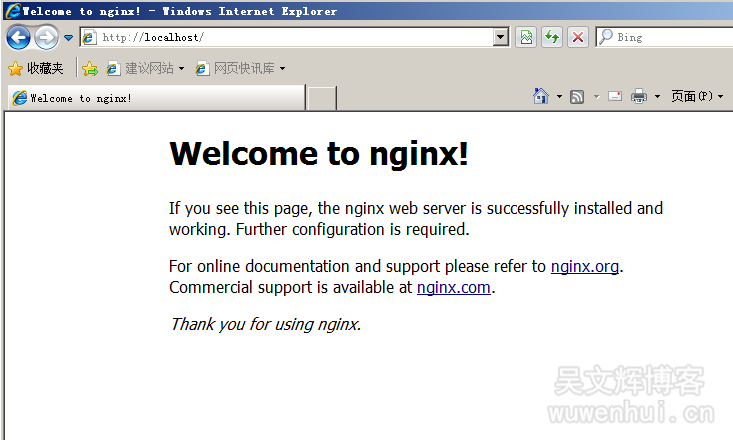Viewport: 733px width, 440px height.
Task: Click the Home page icon
Action: 541,96
